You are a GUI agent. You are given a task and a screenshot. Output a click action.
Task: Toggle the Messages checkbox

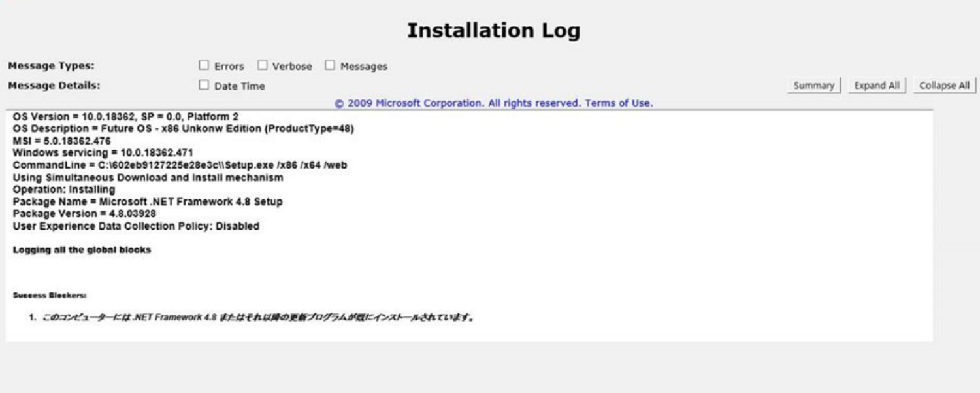coord(330,65)
